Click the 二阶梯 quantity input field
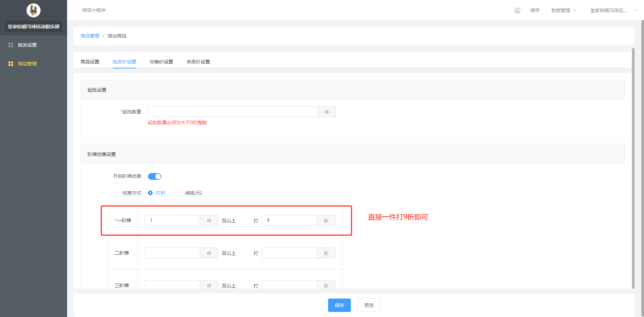Image resolution: width=644 pixels, height=317 pixels. pyautogui.click(x=172, y=253)
